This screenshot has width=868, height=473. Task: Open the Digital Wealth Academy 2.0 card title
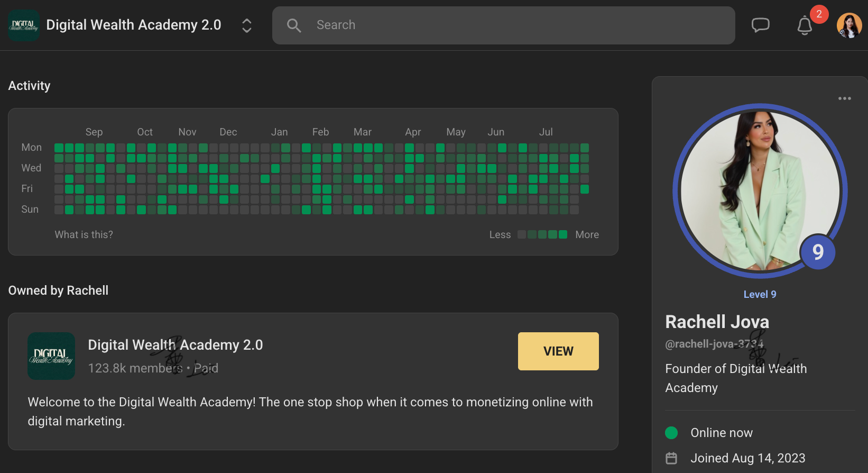point(175,345)
